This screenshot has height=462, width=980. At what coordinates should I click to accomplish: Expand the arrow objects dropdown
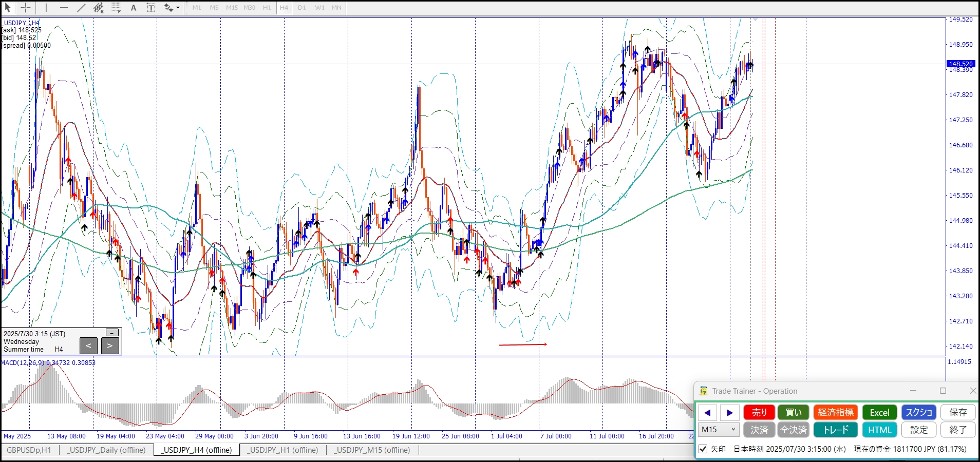[178, 8]
